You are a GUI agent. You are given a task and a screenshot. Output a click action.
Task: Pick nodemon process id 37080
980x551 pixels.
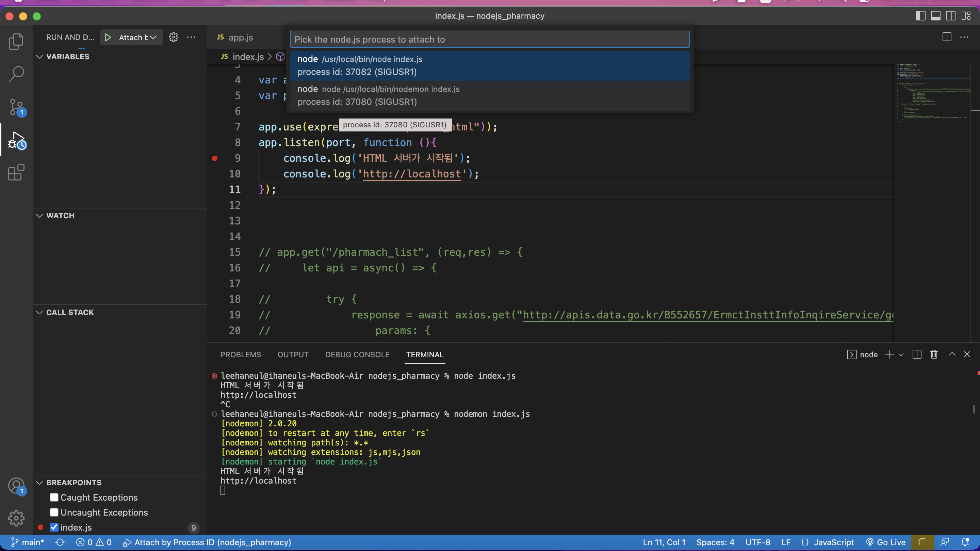490,95
